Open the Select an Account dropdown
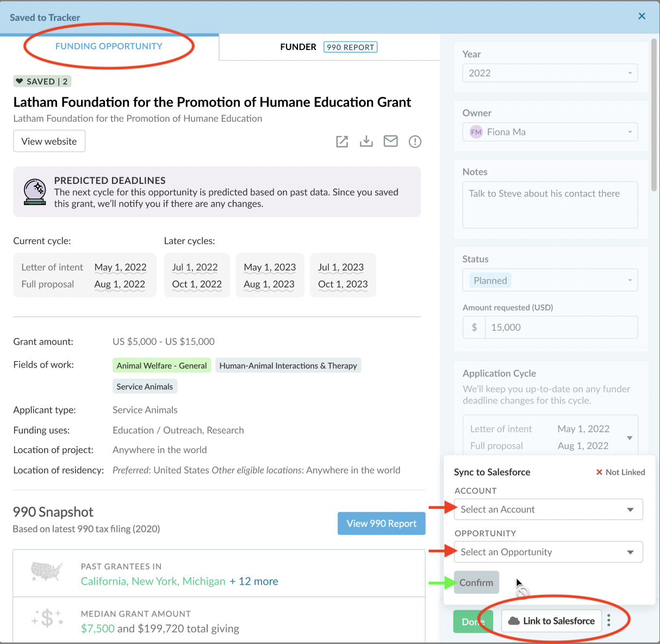The height and width of the screenshot is (644, 660). (549, 510)
